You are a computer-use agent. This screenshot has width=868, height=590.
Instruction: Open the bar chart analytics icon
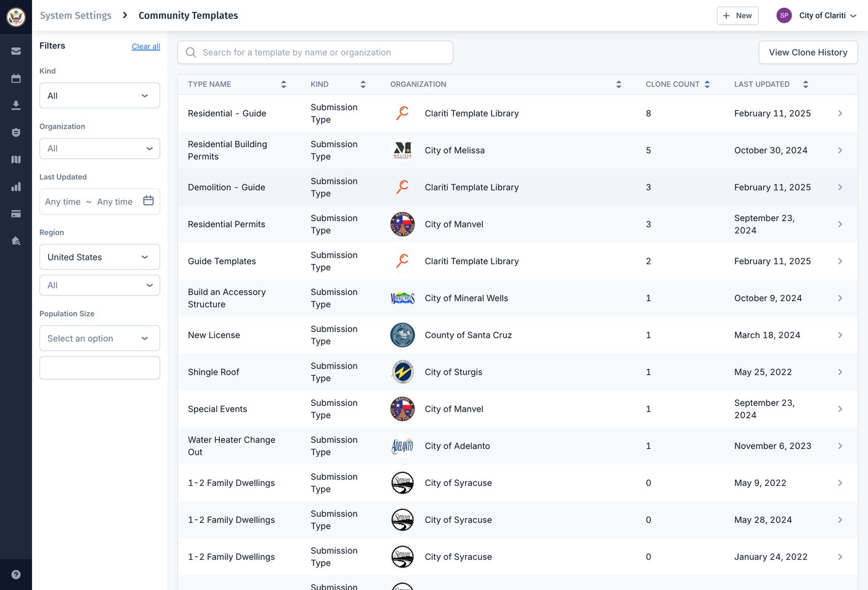(x=16, y=187)
